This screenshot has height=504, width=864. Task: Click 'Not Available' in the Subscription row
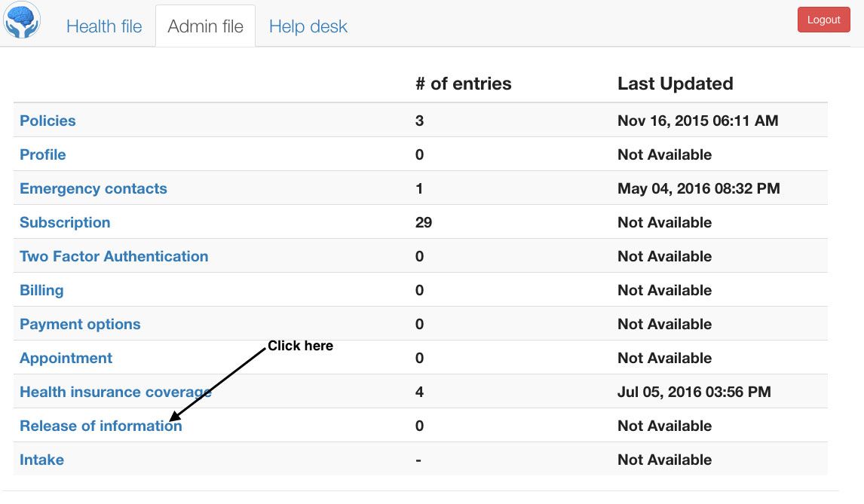tap(664, 222)
